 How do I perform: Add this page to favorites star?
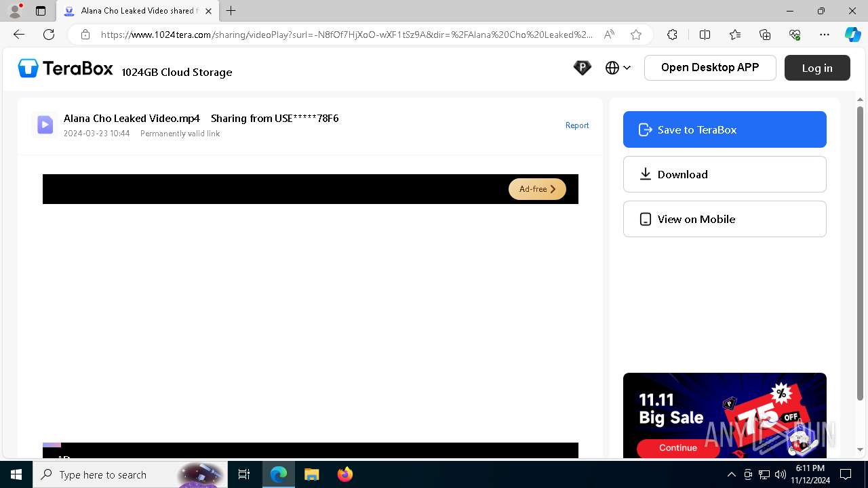click(635, 35)
